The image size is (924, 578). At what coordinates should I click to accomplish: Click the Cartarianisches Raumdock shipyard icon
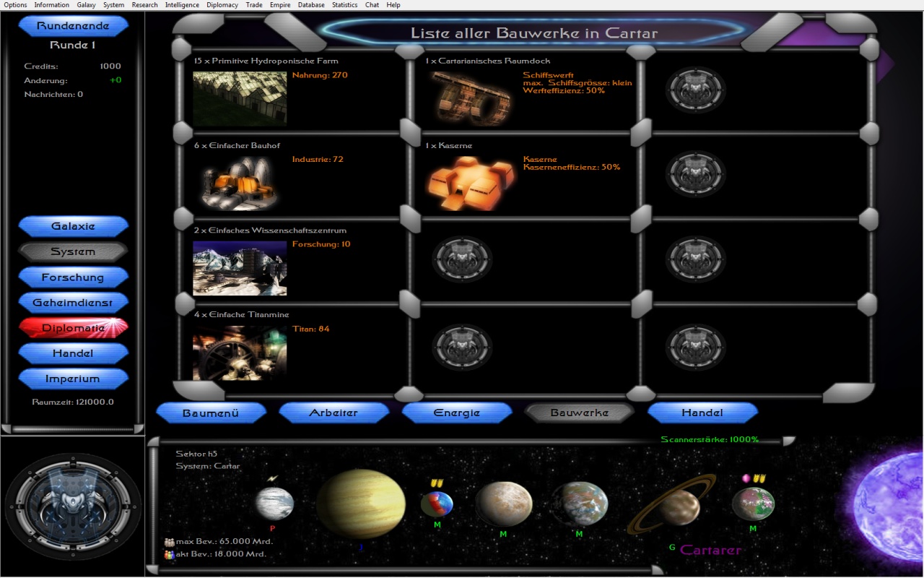pos(471,98)
